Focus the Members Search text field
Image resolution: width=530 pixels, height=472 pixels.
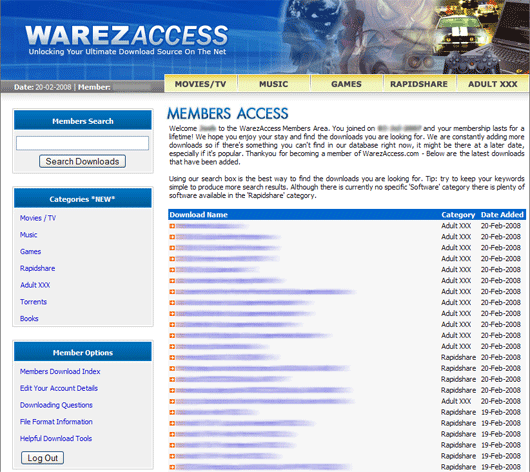(82, 143)
